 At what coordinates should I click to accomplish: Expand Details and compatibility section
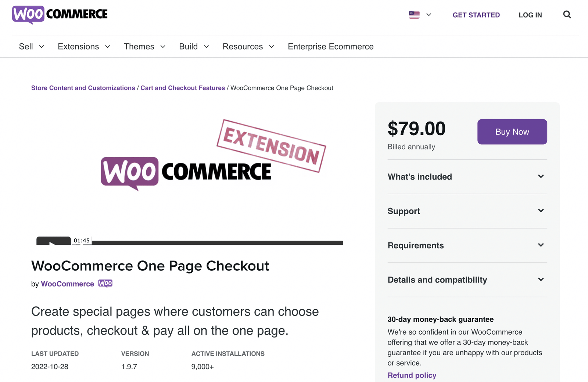[467, 280]
